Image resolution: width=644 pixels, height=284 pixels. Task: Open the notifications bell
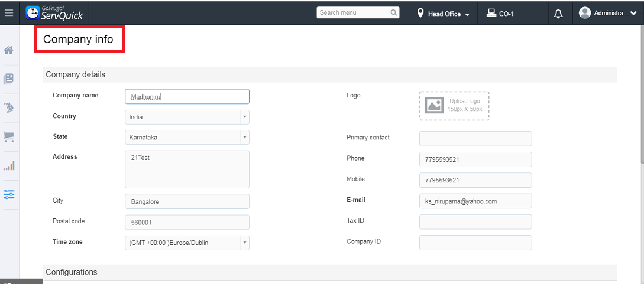coord(558,14)
